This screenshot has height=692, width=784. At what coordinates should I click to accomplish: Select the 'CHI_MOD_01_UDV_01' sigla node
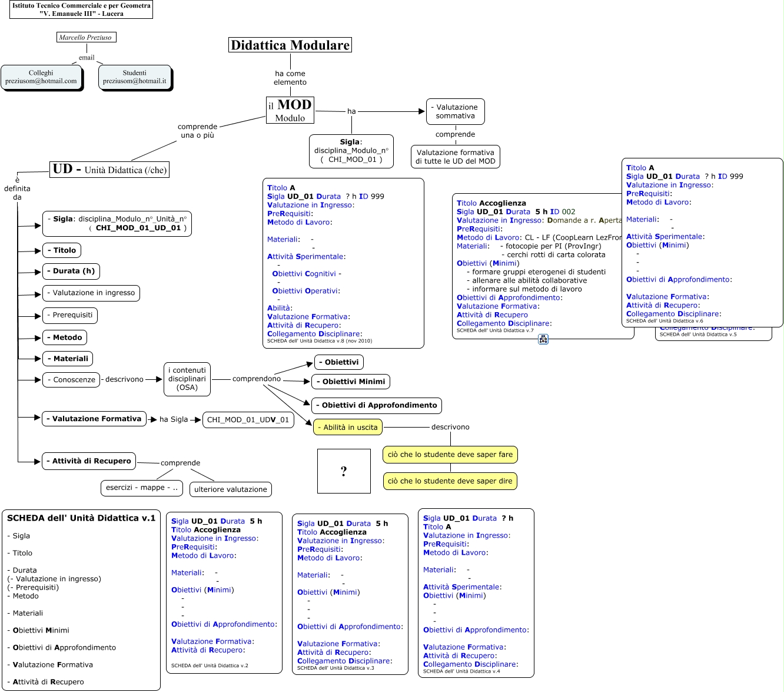248,420
